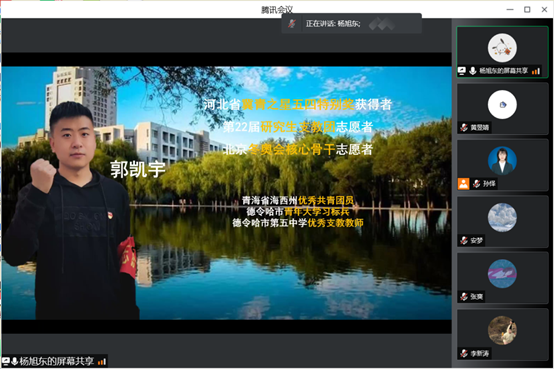Click the participant name 黄昱靖
554x369 pixels.
[479, 127]
